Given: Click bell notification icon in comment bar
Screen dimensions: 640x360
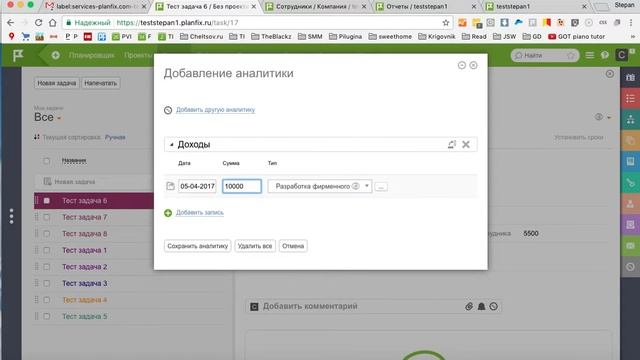Looking at the screenshot, I should pyautogui.click(x=481, y=307).
